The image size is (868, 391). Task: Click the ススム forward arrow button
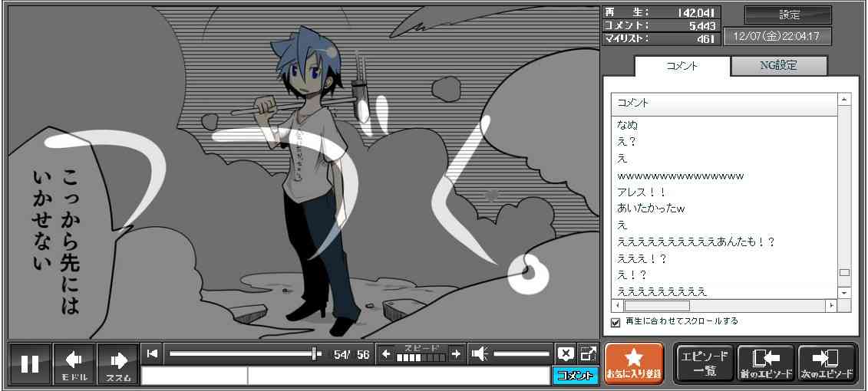pos(118,364)
